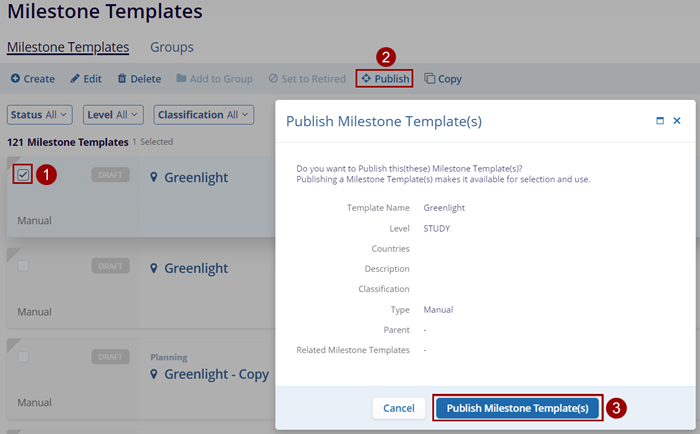This screenshot has width=700, height=434.
Task: Uncheck the first Greenlight template checkbox
Action: 24,175
